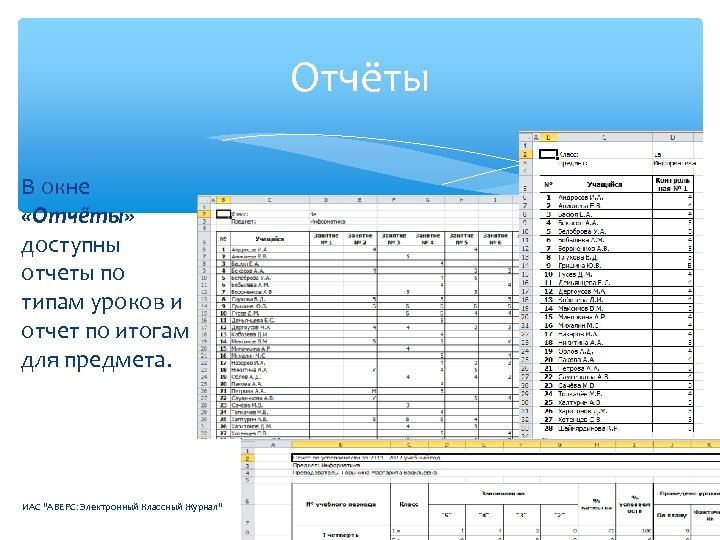The image size is (720, 540).
Task: Select row header 2 in summary sheet
Action: [247, 458]
